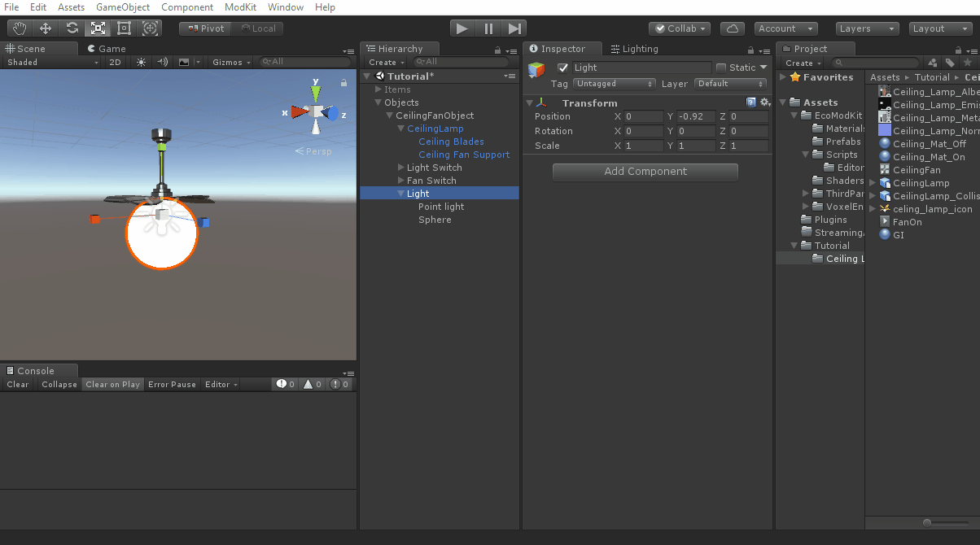Select the Move tool

coord(46,28)
